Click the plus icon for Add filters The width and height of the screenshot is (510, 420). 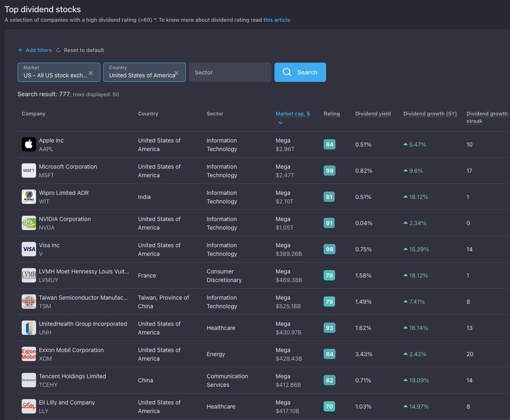(x=20, y=50)
